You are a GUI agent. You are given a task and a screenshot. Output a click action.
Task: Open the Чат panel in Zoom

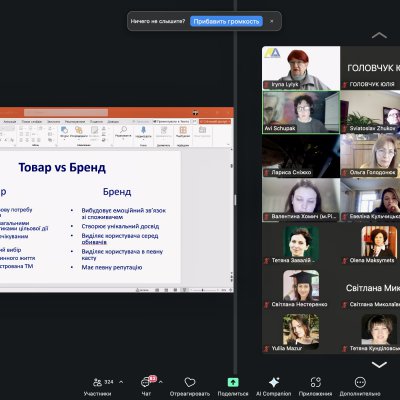(x=146, y=387)
